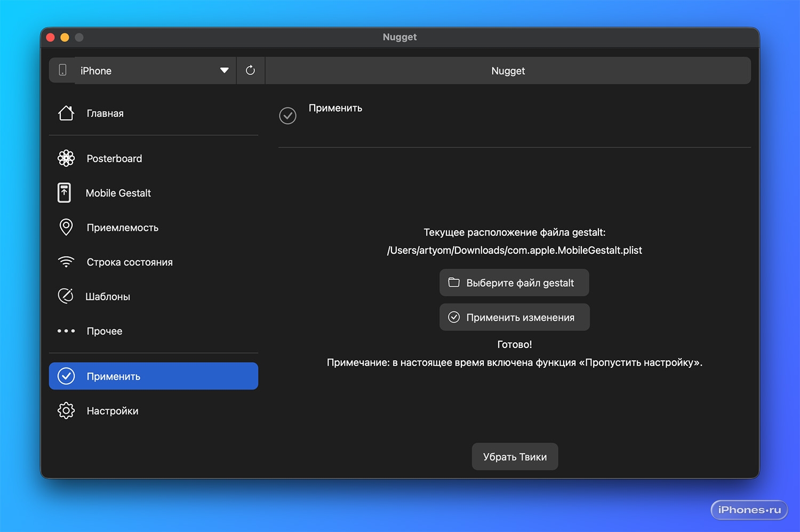
Task: Click the compass icon beside Шаблоны
Action: click(x=66, y=296)
